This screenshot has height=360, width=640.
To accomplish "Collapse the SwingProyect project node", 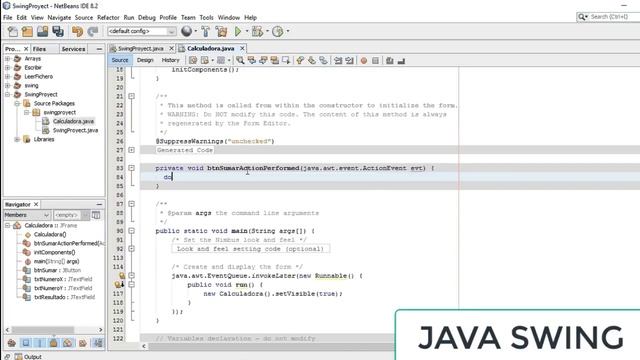I will [x=7, y=95].
